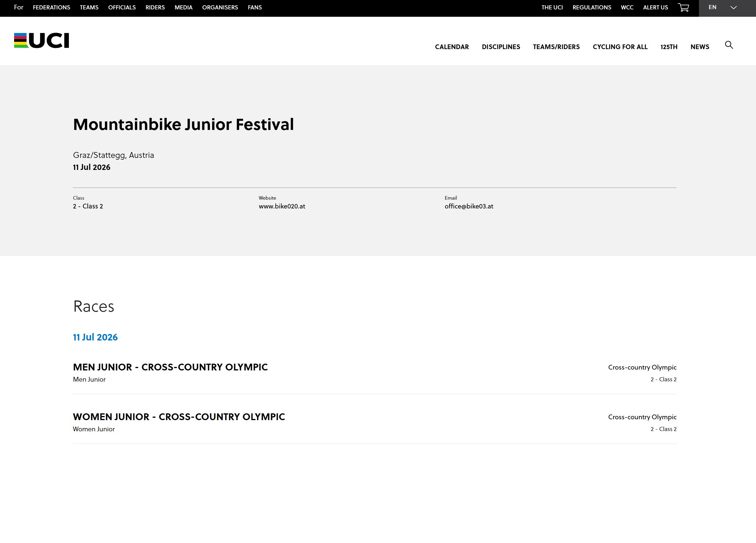
Task: Open the ALERT US page
Action: click(655, 7)
